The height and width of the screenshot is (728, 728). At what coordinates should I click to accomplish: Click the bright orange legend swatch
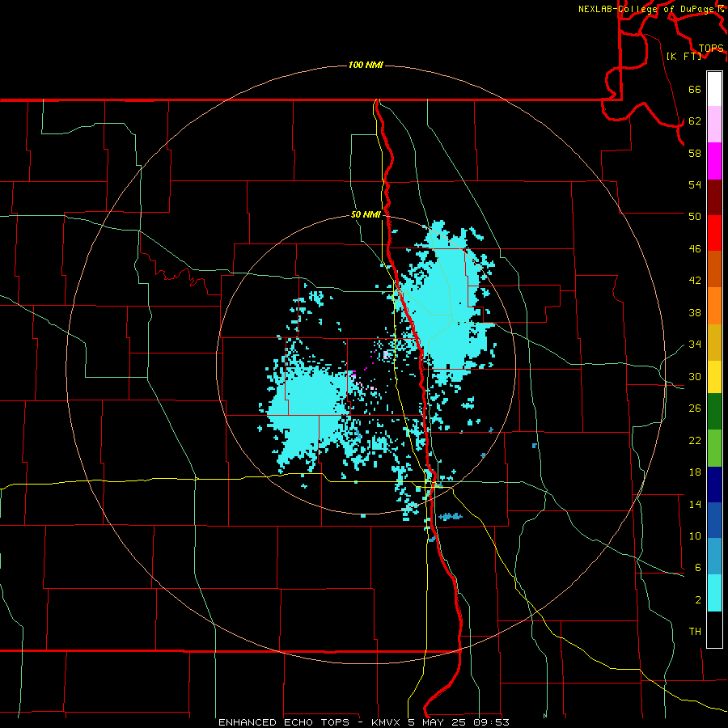(714, 306)
